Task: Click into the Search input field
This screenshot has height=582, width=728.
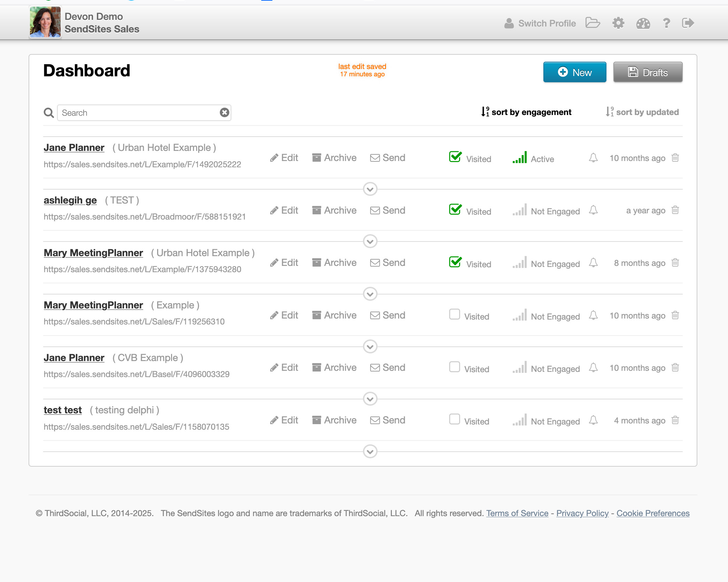Action: 139,113
